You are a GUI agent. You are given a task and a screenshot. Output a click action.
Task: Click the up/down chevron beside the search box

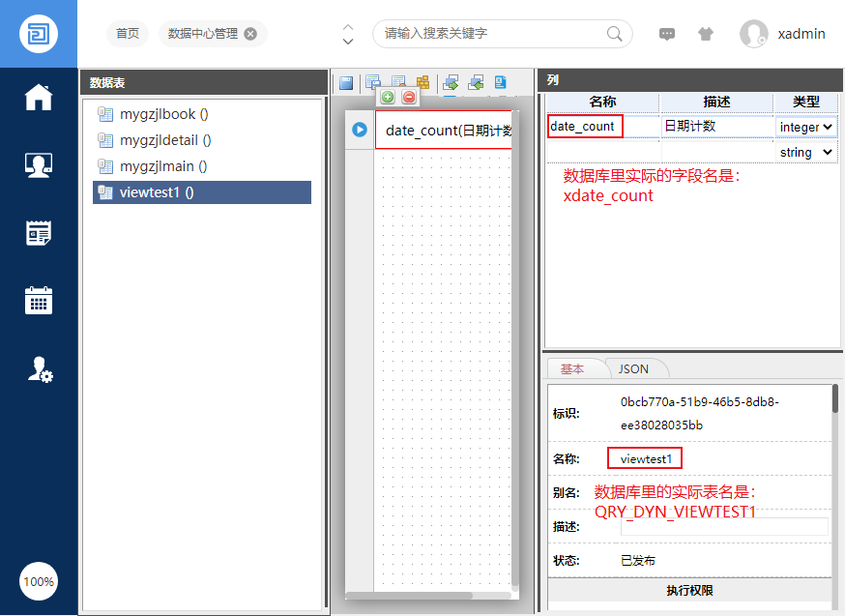pyautogui.click(x=347, y=34)
